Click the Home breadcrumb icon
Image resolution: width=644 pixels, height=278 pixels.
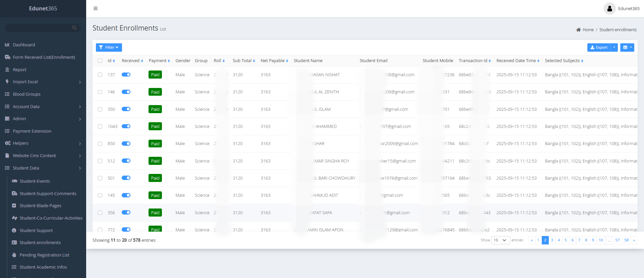click(578, 30)
